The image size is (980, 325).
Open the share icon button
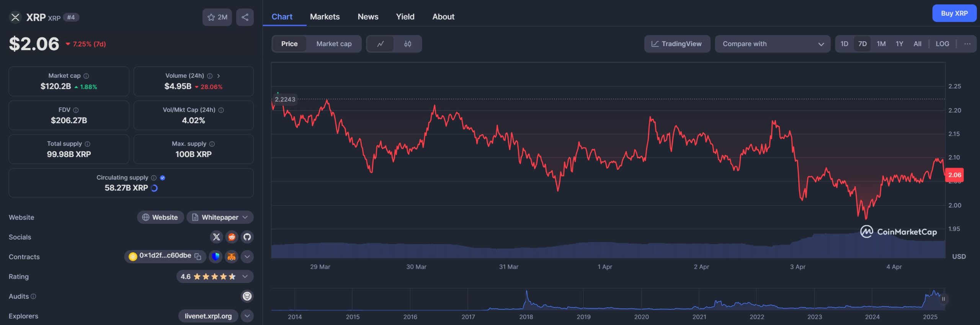pyautogui.click(x=245, y=17)
